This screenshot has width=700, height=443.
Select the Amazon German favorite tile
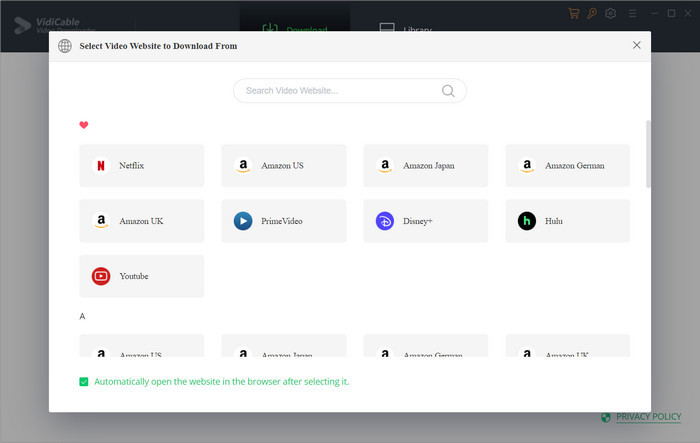[567, 166]
